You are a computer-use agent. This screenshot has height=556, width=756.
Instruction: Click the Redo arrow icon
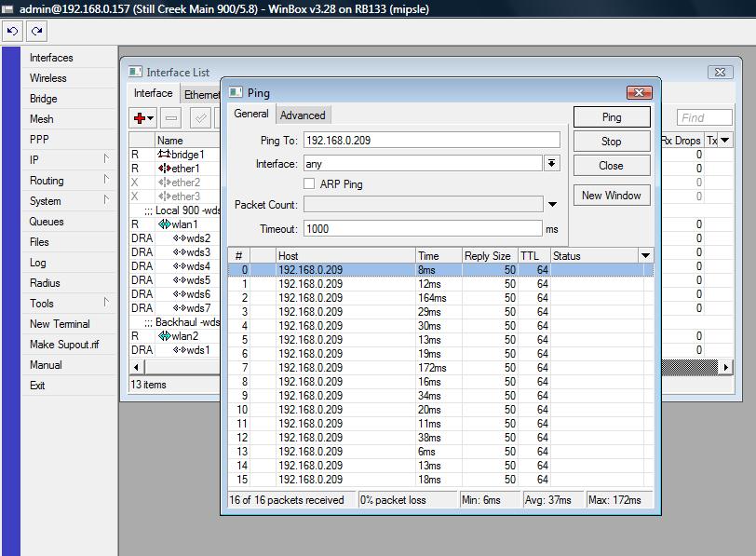(x=36, y=31)
